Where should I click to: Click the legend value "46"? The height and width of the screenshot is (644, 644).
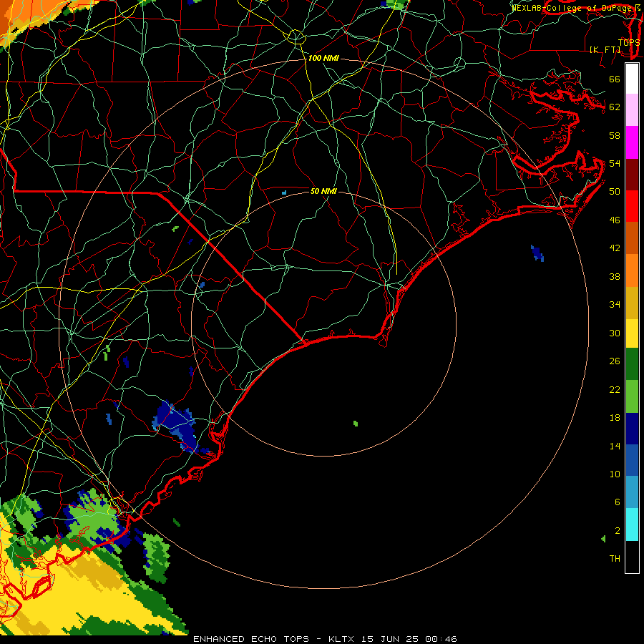click(615, 220)
